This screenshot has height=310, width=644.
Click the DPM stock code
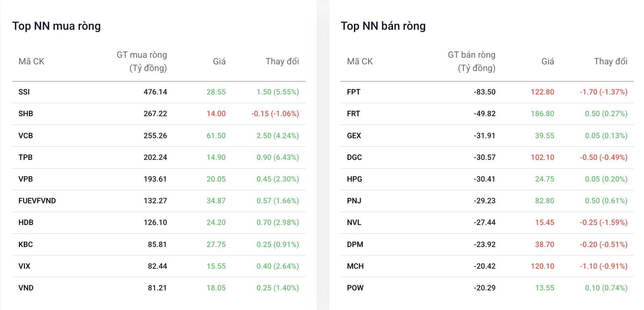(x=355, y=245)
